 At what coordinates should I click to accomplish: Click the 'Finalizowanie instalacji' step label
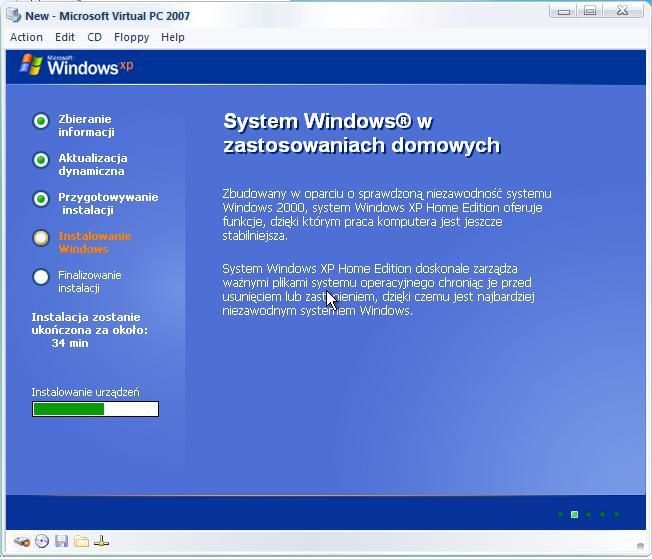[x=89, y=282]
